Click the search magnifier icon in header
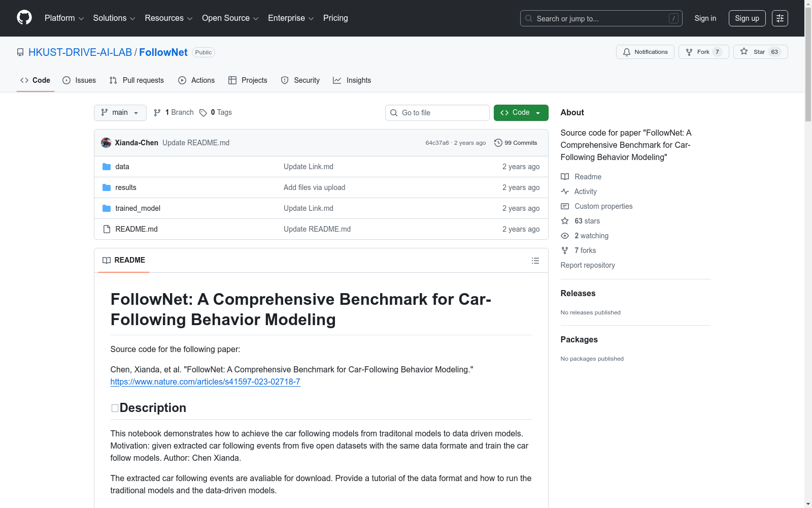 point(529,18)
